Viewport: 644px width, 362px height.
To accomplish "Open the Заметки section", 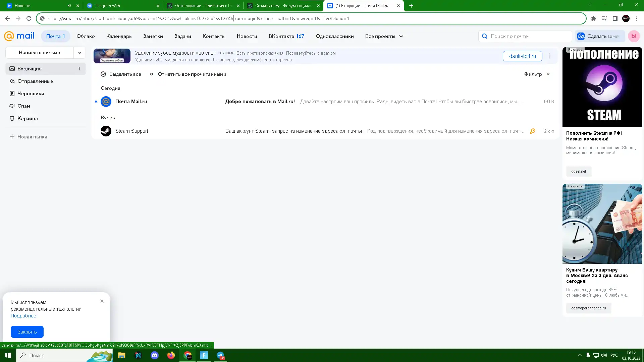I will 153,36.
